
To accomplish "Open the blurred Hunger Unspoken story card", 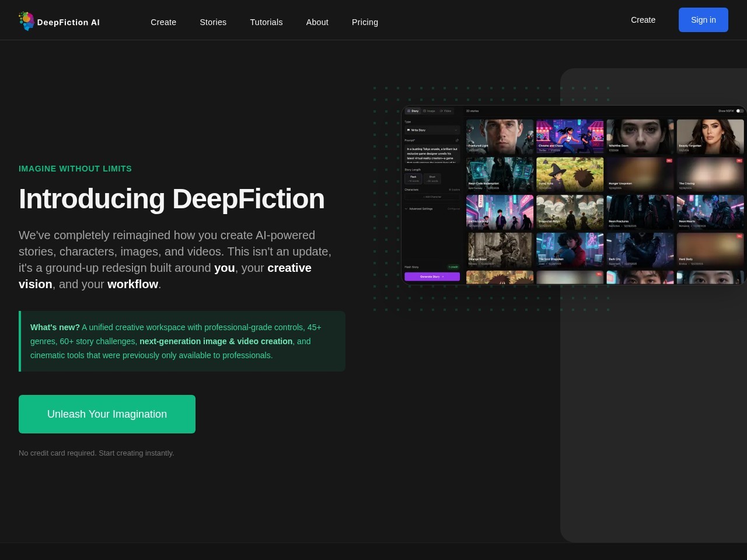I will 640,174.
